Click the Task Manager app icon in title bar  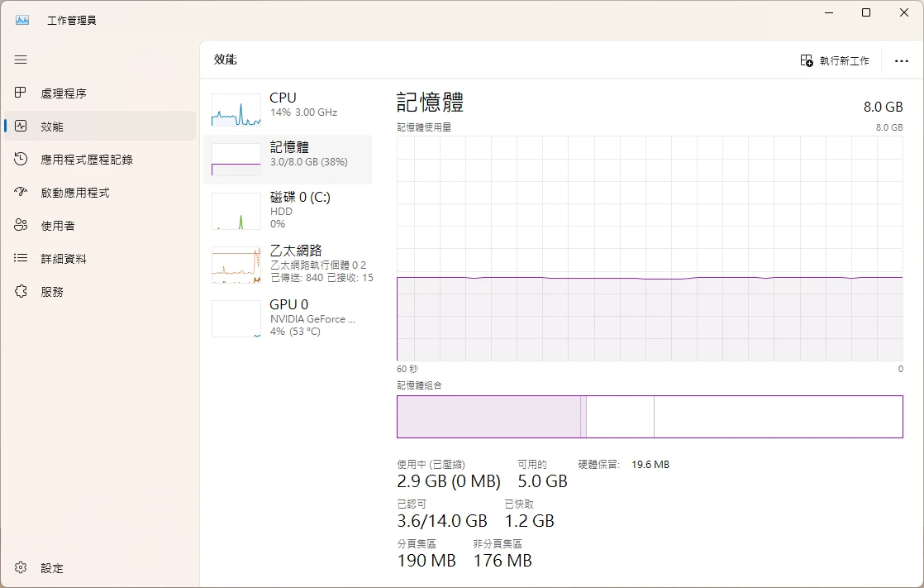pyautogui.click(x=22, y=20)
